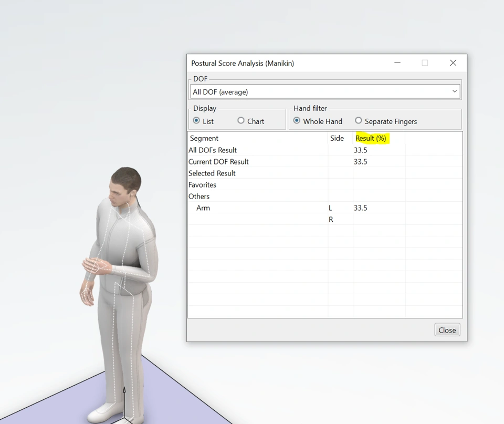Select the All DOFs Result row
The width and height of the screenshot is (504, 424).
click(213, 150)
